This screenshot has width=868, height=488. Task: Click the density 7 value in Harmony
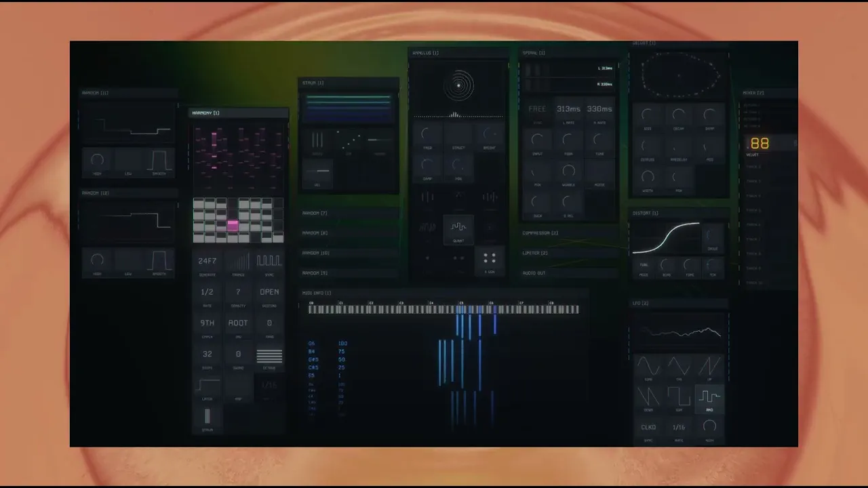(x=238, y=292)
